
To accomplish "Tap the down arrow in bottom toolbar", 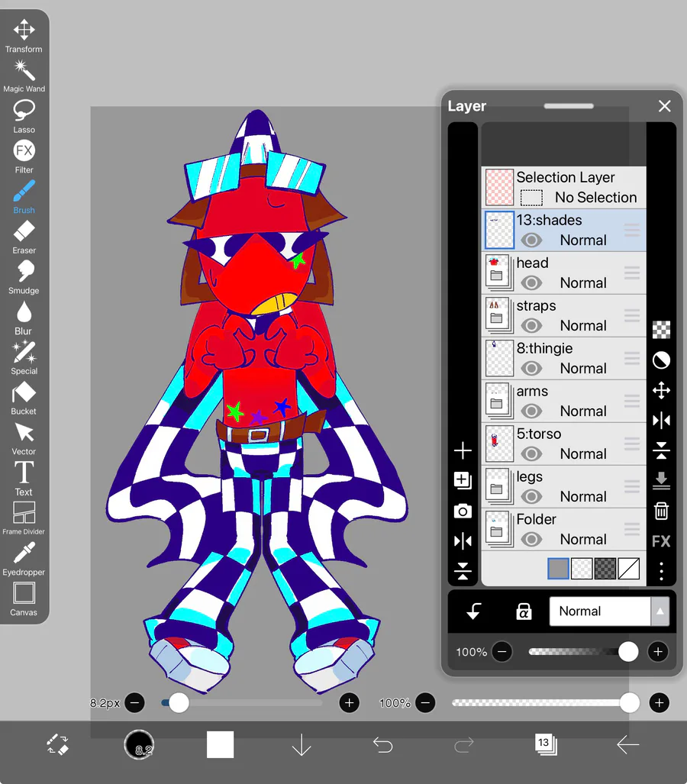I will click(302, 744).
